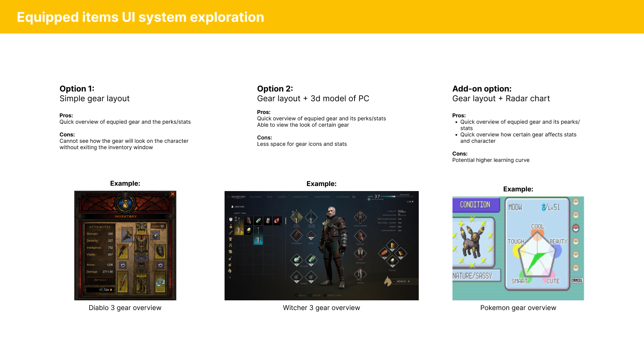Select the Witcher Gloves slot
Image resolution: width=644 pixels, height=362 pixels.
360,236
